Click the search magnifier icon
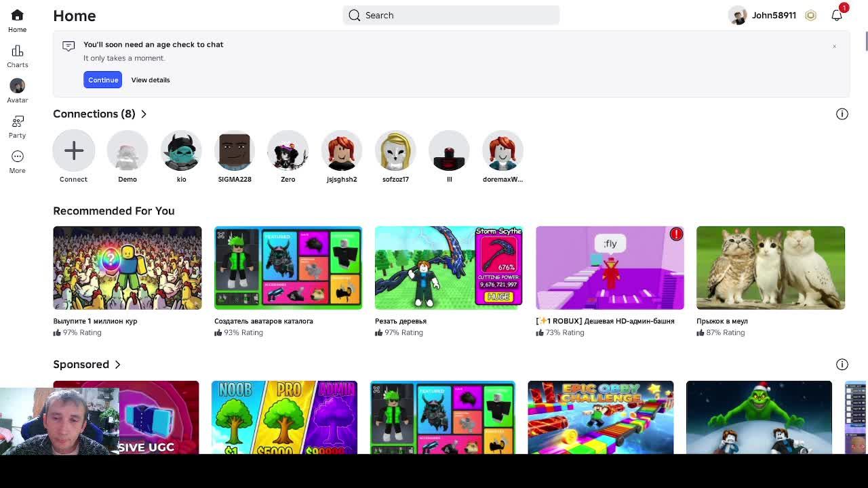Image resolution: width=868 pixels, height=488 pixels. 354,15
